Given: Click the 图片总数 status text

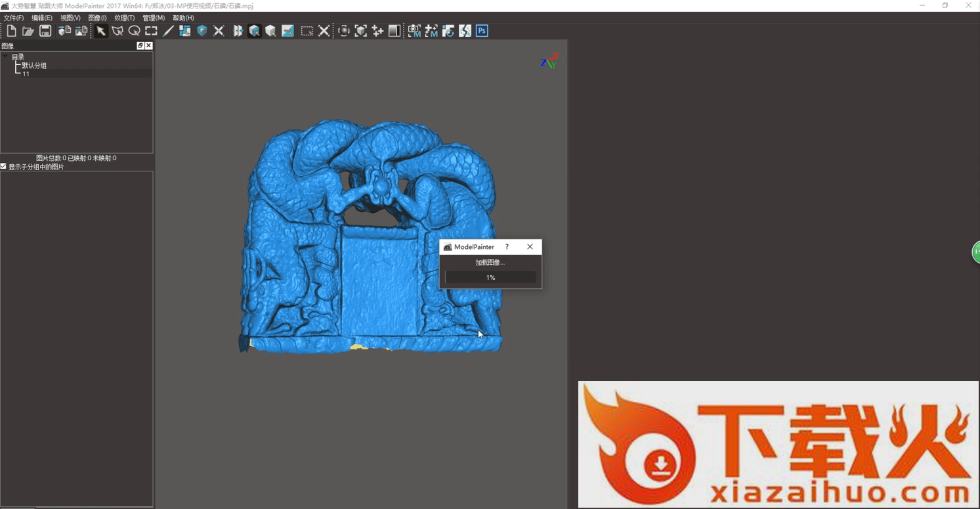Looking at the screenshot, I should (x=76, y=158).
